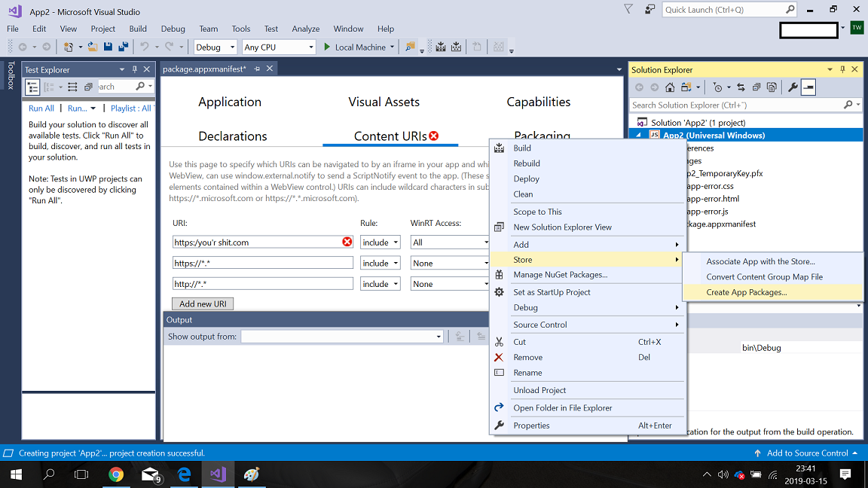The width and height of the screenshot is (868, 488).
Task: Open Rule dropdown for https:/you'r shit.com
Action: tap(381, 242)
